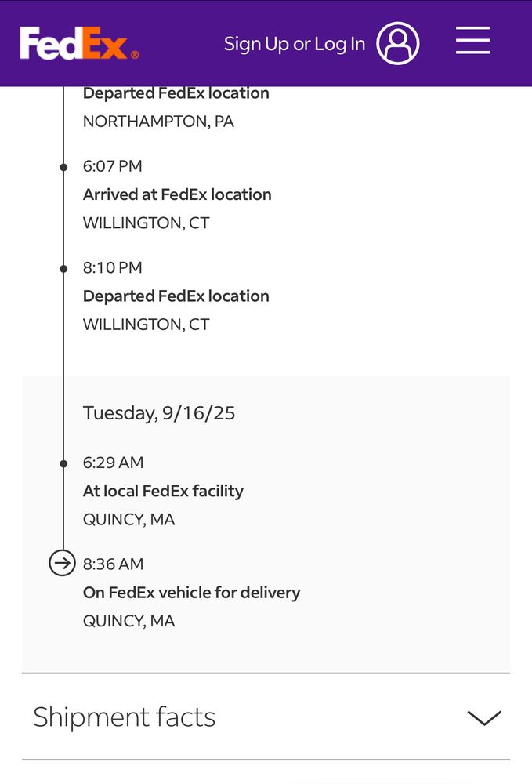Collapse the Tuesday 9/16/25 event group
This screenshot has height=784, width=532.
(x=158, y=412)
